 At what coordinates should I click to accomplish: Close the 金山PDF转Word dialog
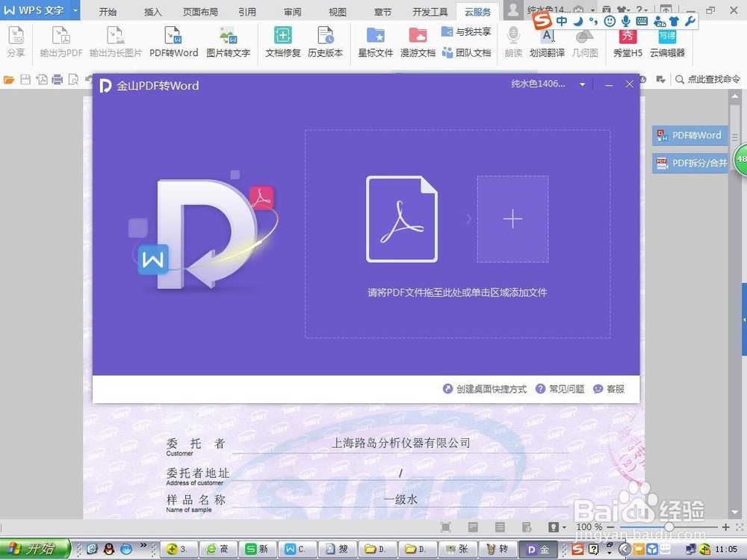tap(629, 84)
